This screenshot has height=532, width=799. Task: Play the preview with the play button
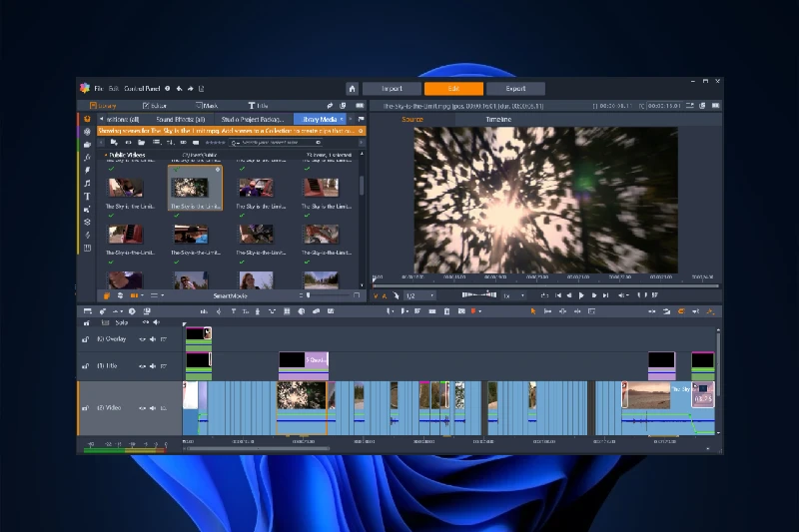pos(581,295)
